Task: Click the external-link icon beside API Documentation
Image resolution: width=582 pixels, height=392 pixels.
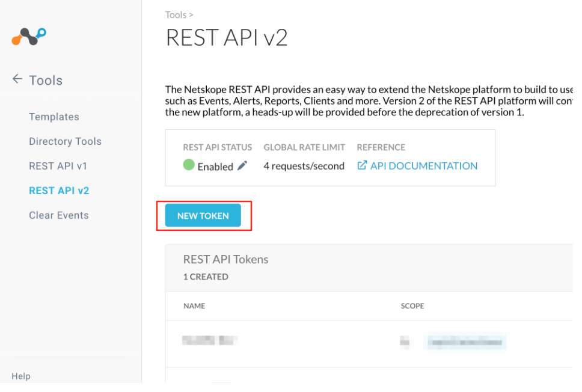Action: pos(362,165)
